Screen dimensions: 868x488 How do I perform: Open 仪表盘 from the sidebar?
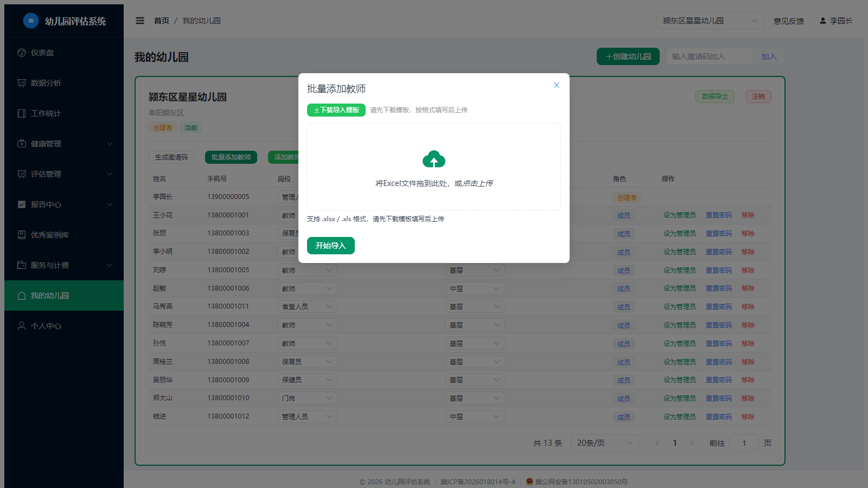64,53
